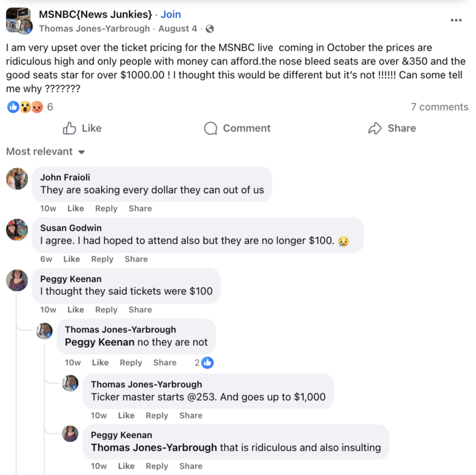
Task: Open the post options three-dot menu
Action: tap(456, 20)
